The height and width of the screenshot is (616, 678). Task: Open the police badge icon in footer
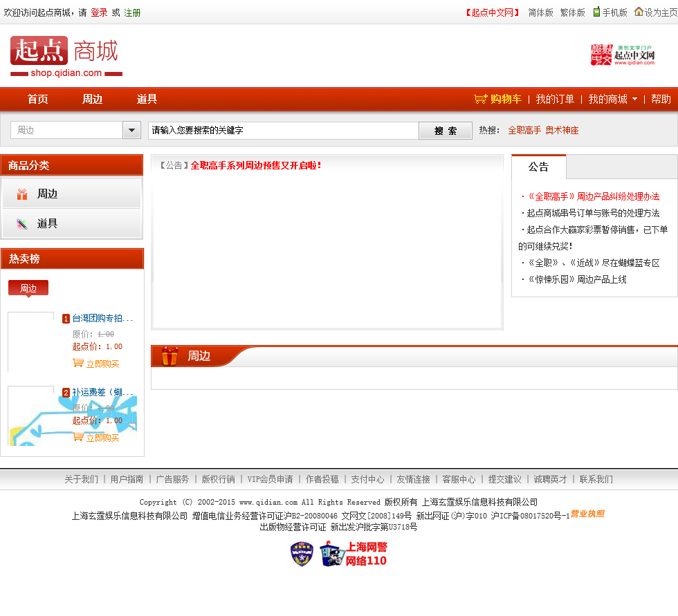302,554
